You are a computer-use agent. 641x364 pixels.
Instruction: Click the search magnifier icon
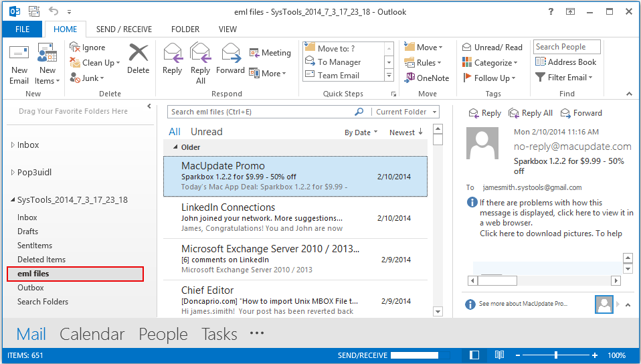tap(359, 112)
